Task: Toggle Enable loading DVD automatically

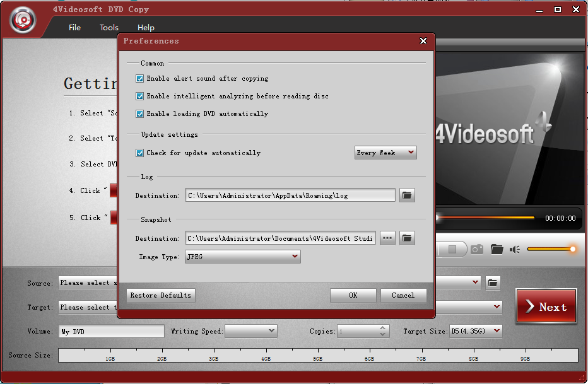Action: tap(139, 114)
